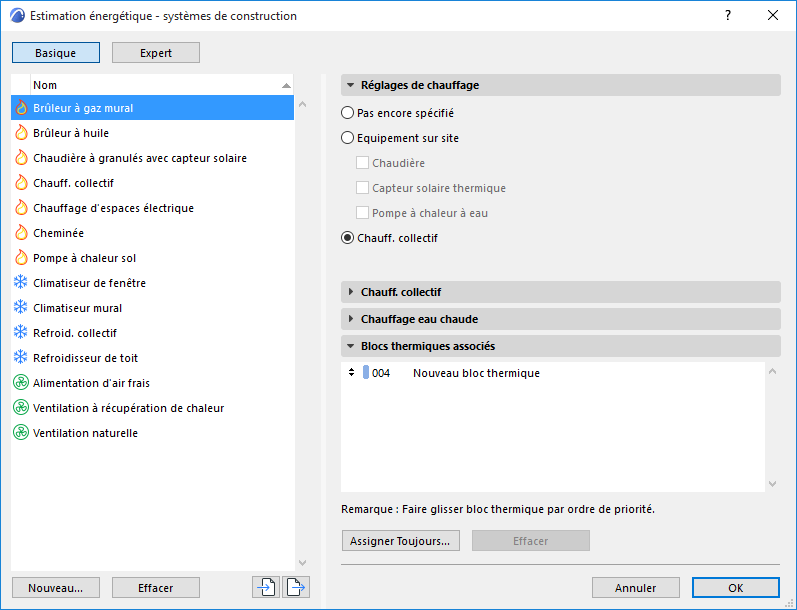
Task: Click the Assigner Toujours button
Action: pos(400,541)
